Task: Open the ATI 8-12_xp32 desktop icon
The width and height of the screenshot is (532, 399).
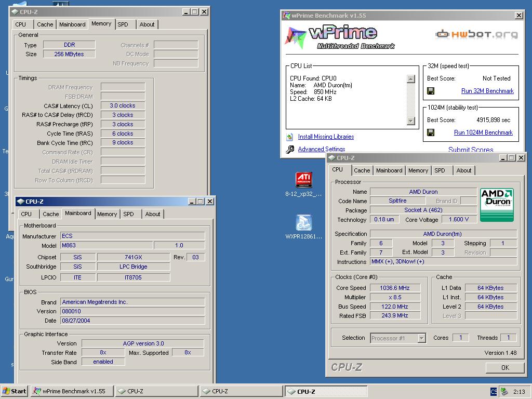Action: [x=303, y=180]
